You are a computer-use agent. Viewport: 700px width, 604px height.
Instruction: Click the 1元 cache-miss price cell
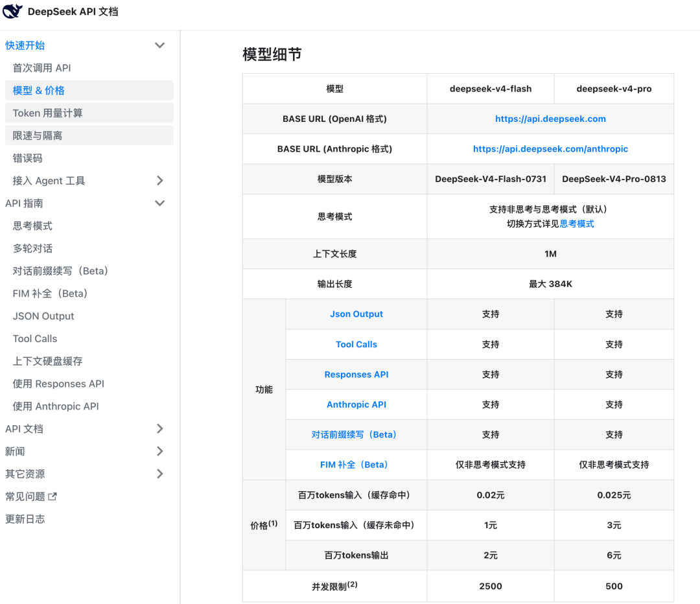click(x=491, y=525)
